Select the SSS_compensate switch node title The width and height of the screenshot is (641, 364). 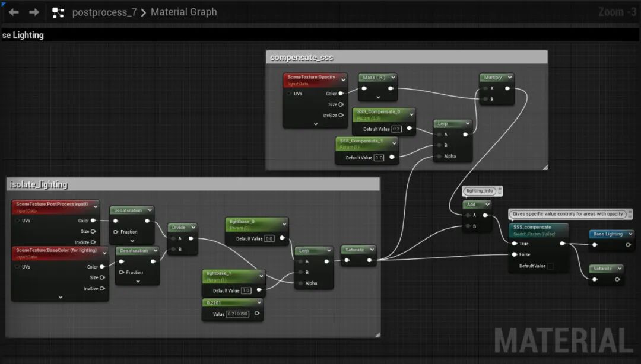(532, 227)
